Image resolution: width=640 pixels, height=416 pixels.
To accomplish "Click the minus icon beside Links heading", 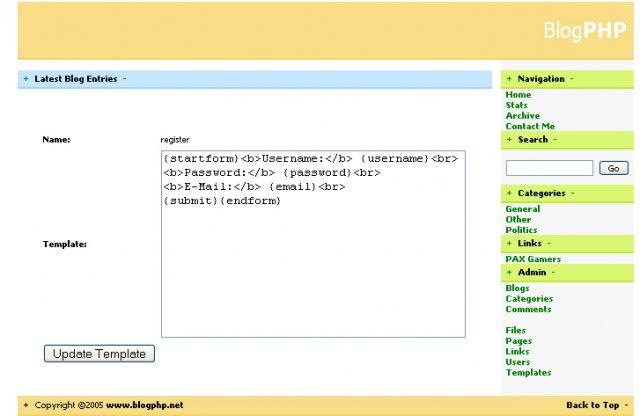I will 549,243.
